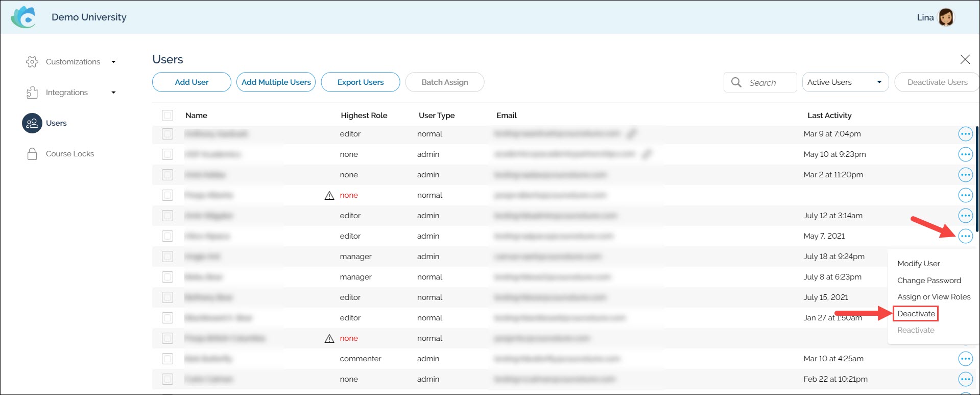Select checkbox for the commenter admin row
The width and height of the screenshot is (980, 395).
pyautogui.click(x=168, y=359)
